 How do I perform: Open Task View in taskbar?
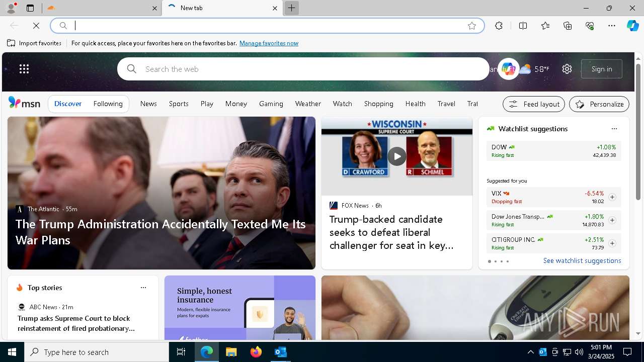pyautogui.click(x=181, y=352)
